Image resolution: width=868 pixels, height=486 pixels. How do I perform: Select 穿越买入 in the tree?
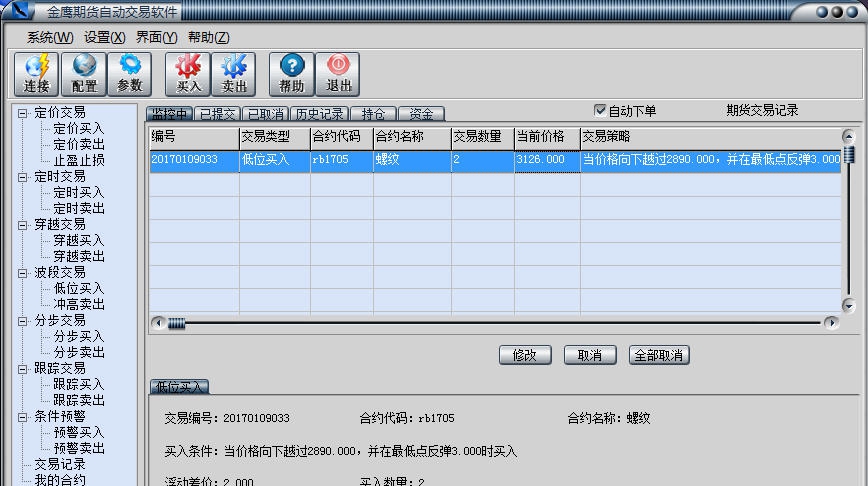(x=79, y=240)
